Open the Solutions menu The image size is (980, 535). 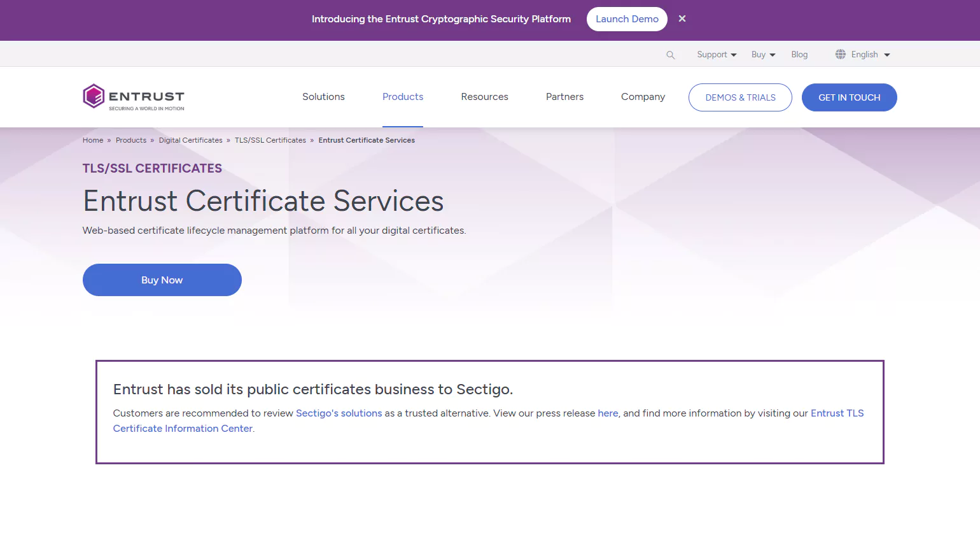click(x=323, y=97)
